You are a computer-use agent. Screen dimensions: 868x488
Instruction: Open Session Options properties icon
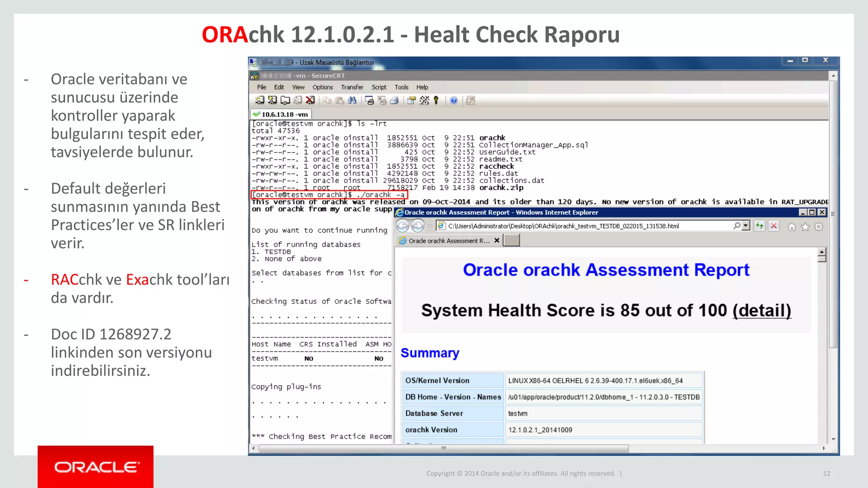(x=411, y=100)
